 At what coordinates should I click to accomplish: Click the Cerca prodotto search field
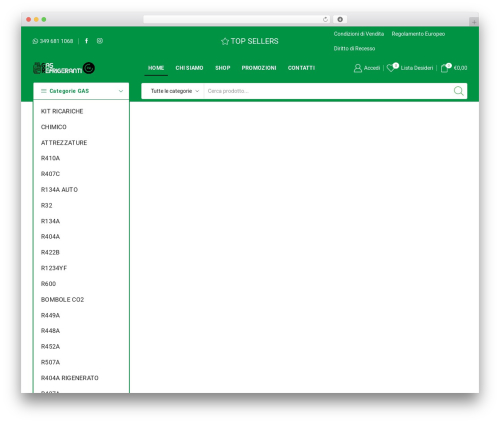[x=327, y=91]
